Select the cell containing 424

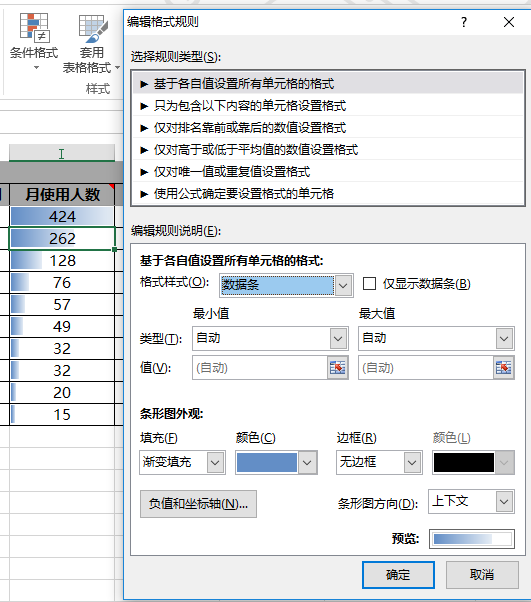[62, 217]
